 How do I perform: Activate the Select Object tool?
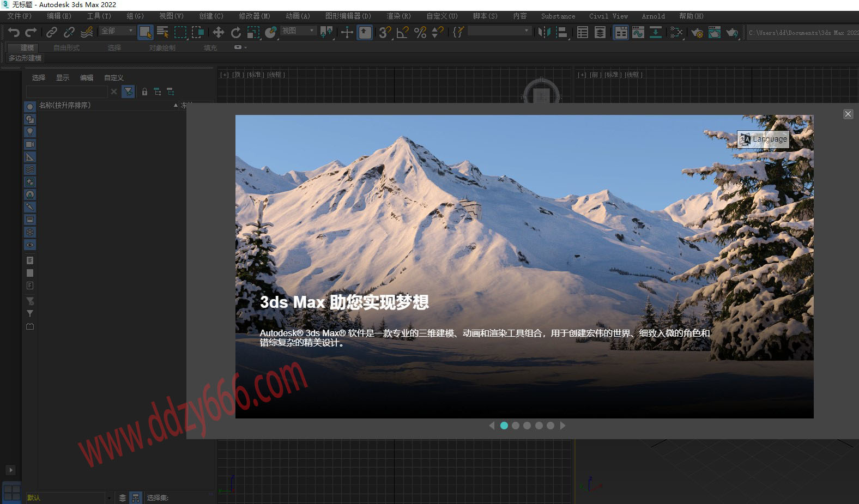(146, 32)
